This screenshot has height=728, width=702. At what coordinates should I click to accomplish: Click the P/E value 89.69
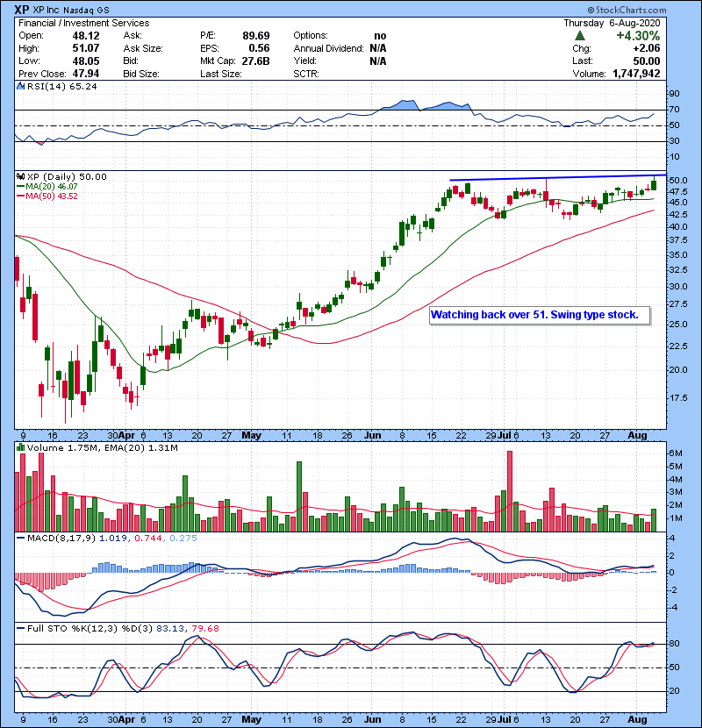256,36
